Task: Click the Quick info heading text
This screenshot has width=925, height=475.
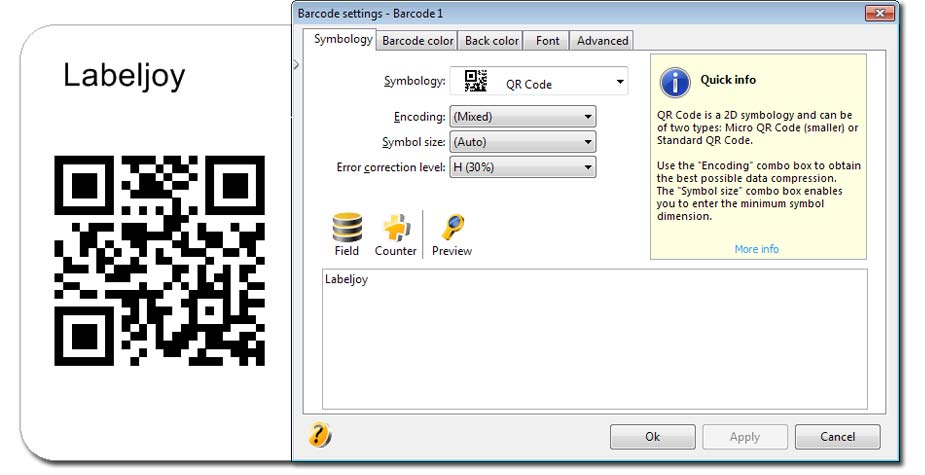Action: click(728, 80)
